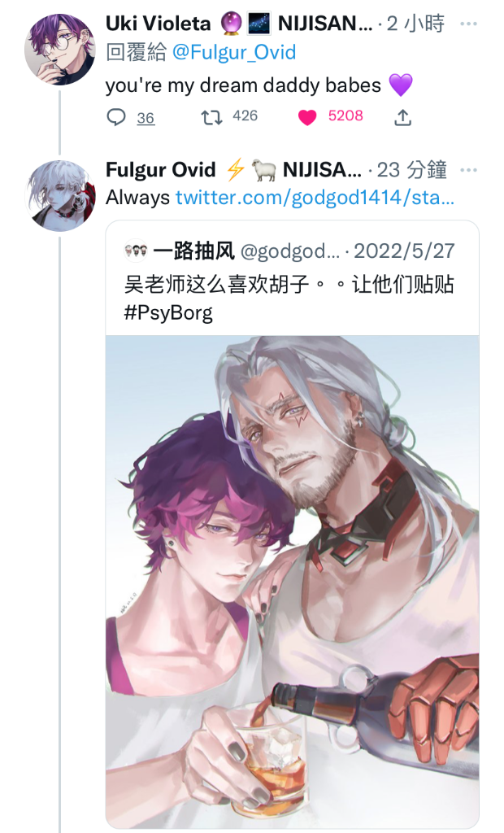This screenshot has width=504, height=833.
Task: Open the three-dot menu on Fulgur Ovid's tweet
Action: click(468, 171)
